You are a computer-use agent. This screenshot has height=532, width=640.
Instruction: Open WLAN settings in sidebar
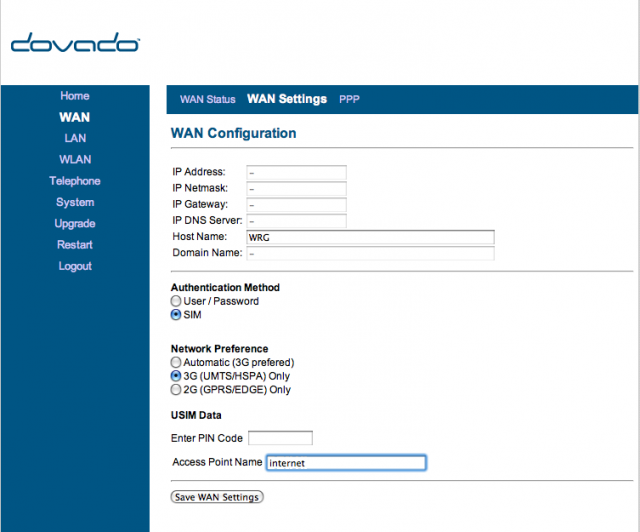[x=75, y=160]
